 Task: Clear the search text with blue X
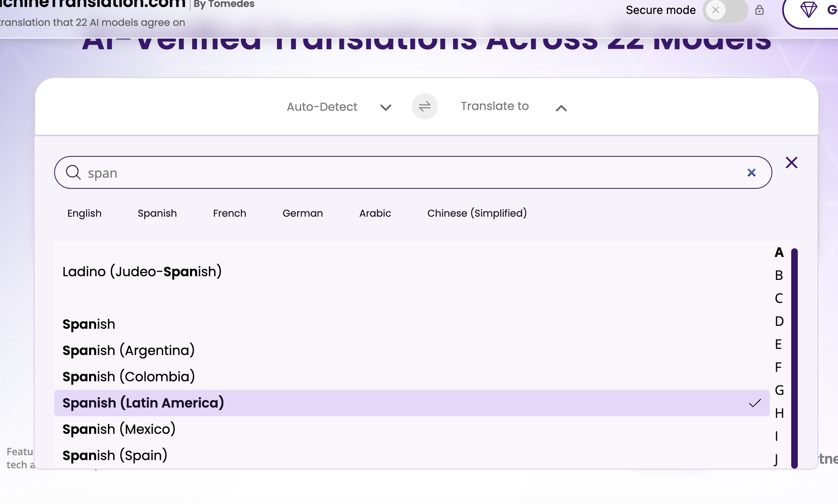751,172
